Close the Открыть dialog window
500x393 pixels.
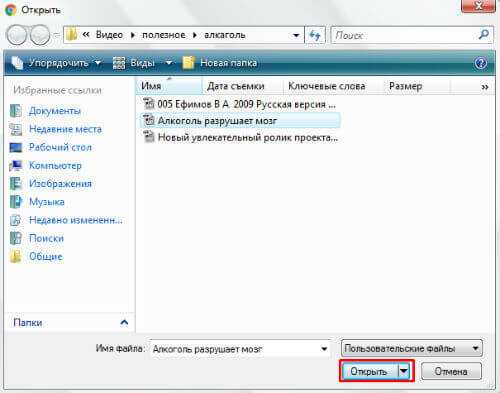(x=478, y=6)
